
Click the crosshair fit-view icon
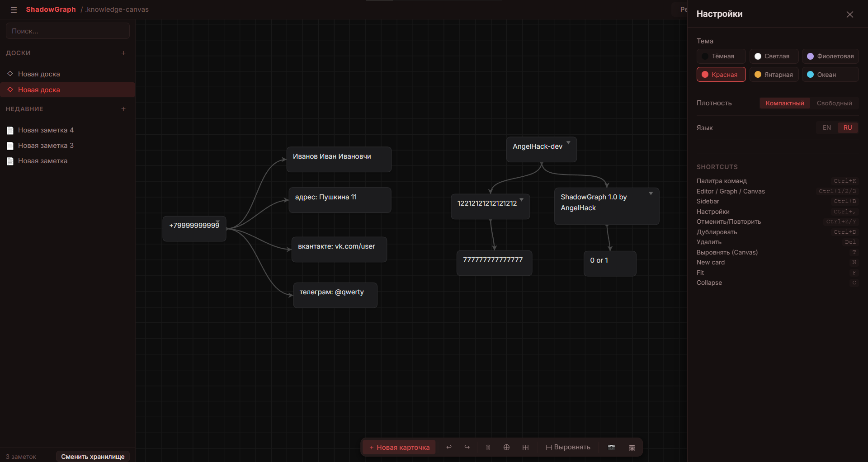[506, 447]
